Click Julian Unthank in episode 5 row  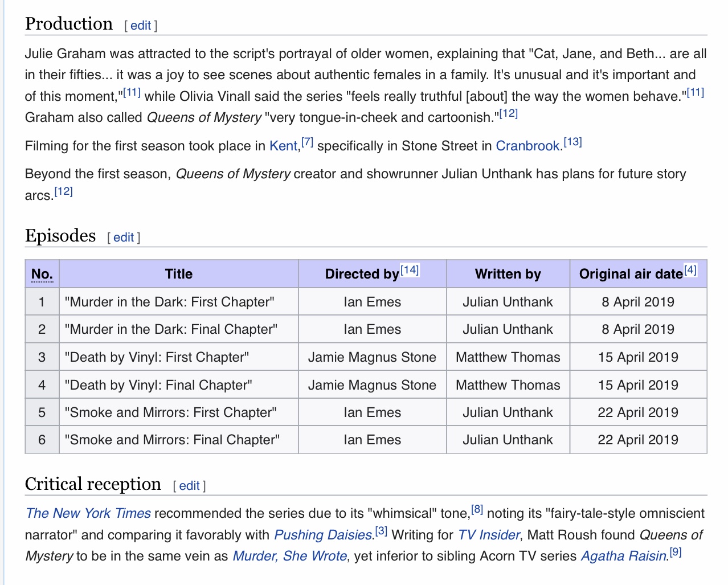click(x=508, y=412)
